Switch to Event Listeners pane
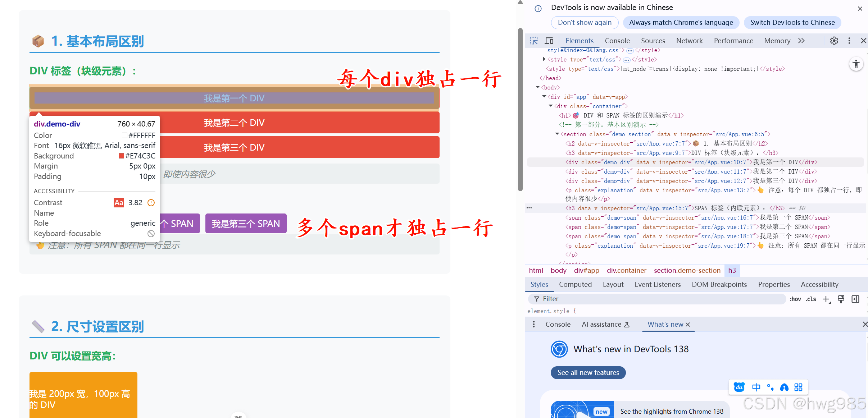 click(x=658, y=284)
